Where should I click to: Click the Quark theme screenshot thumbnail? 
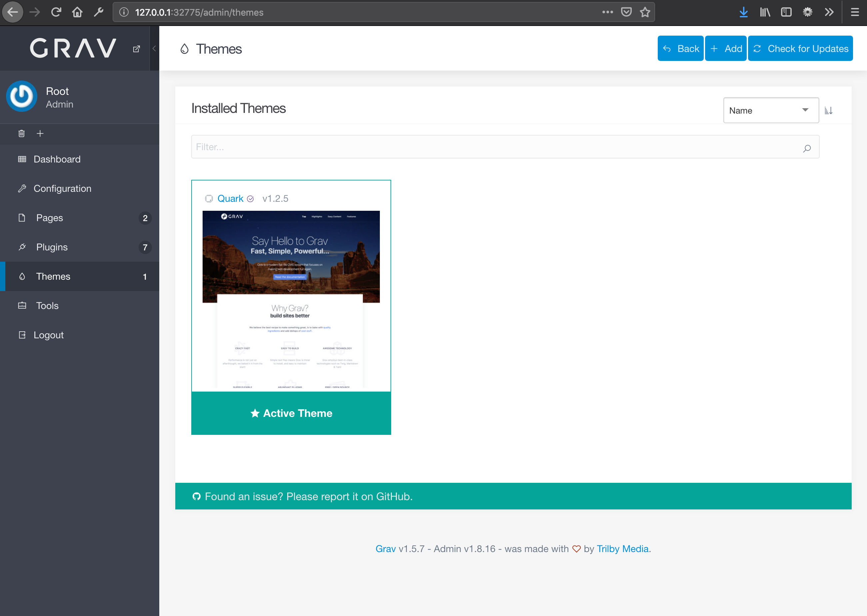pyautogui.click(x=291, y=300)
